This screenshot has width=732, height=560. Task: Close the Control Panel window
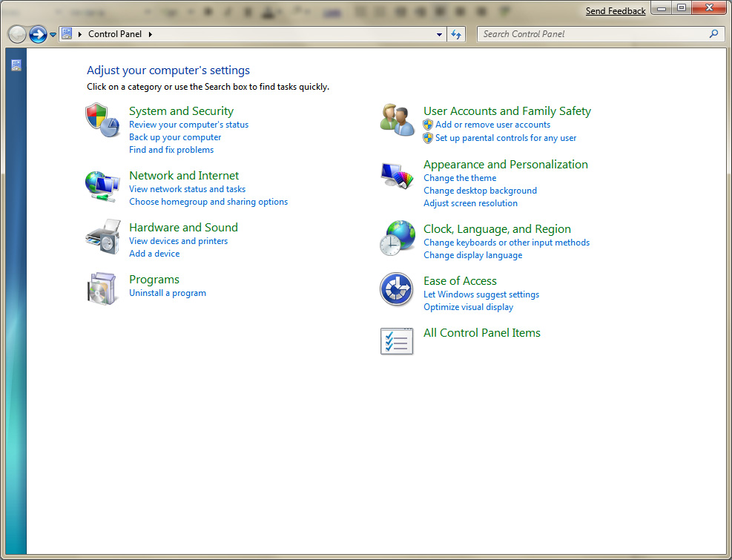point(709,8)
